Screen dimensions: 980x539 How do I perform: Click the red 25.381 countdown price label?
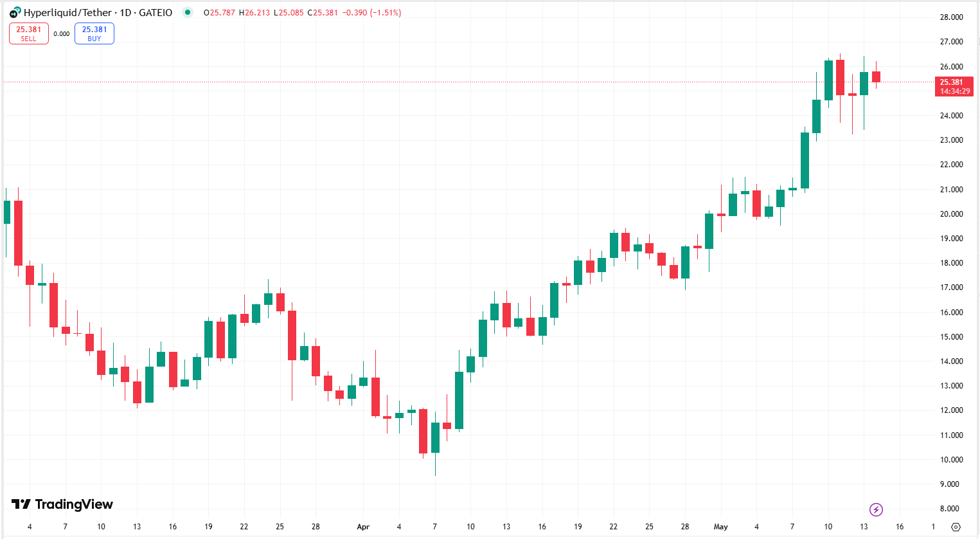tap(954, 86)
